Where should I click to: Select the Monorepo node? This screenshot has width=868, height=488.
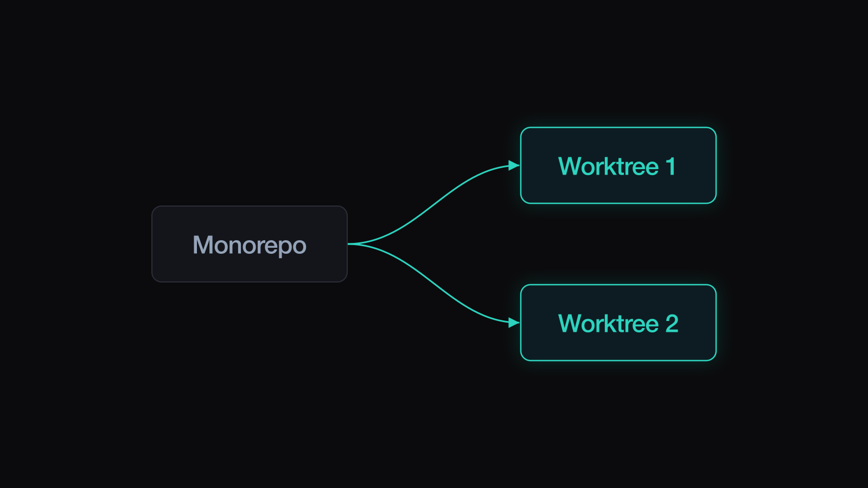[x=250, y=244]
